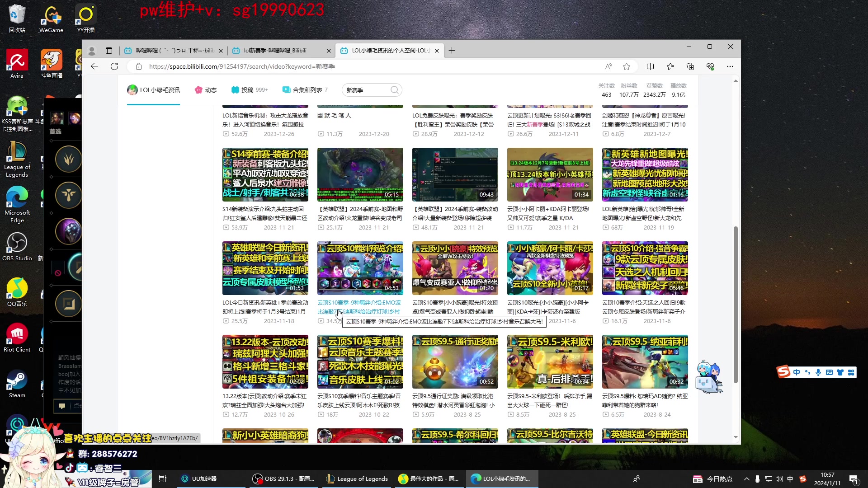
Task: Click the page vertical scrollbar thumb
Action: 736,304
